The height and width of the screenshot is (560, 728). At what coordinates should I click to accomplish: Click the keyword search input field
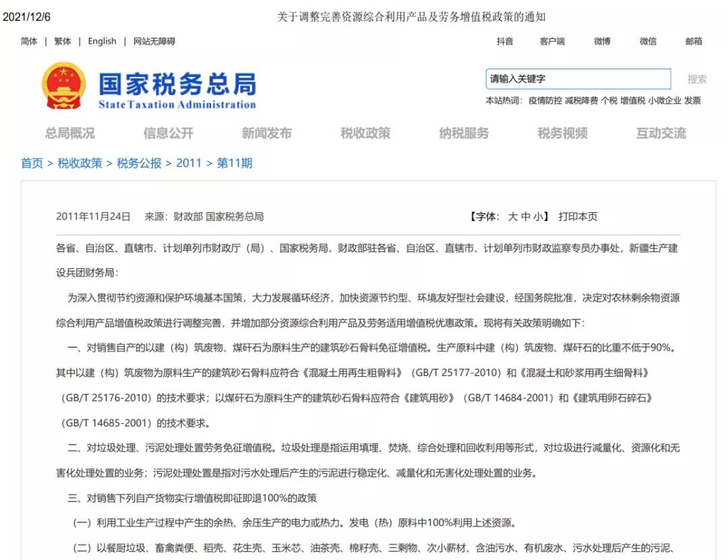pos(578,79)
